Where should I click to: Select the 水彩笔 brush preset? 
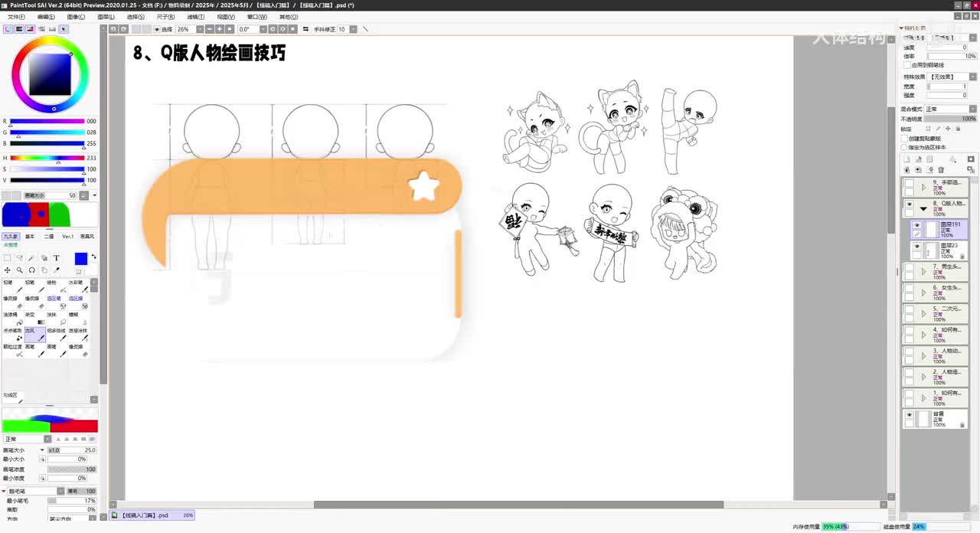click(x=78, y=286)
